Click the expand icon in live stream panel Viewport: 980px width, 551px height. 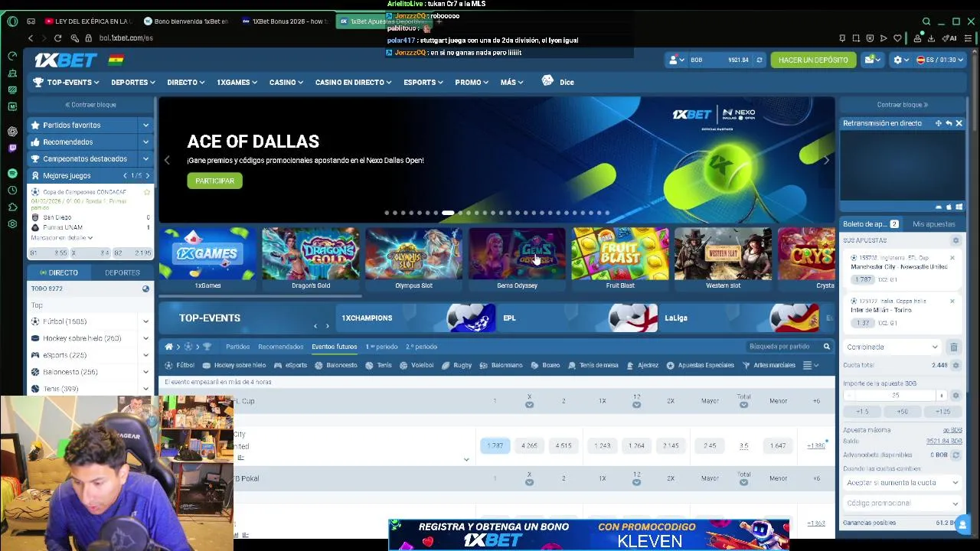click(939, 123)
